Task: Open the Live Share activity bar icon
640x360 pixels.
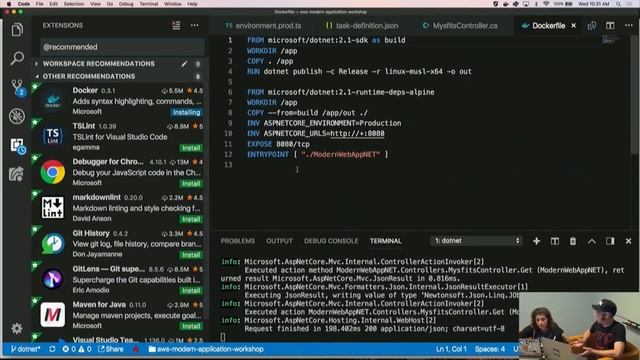Action: tap(16, 174)
